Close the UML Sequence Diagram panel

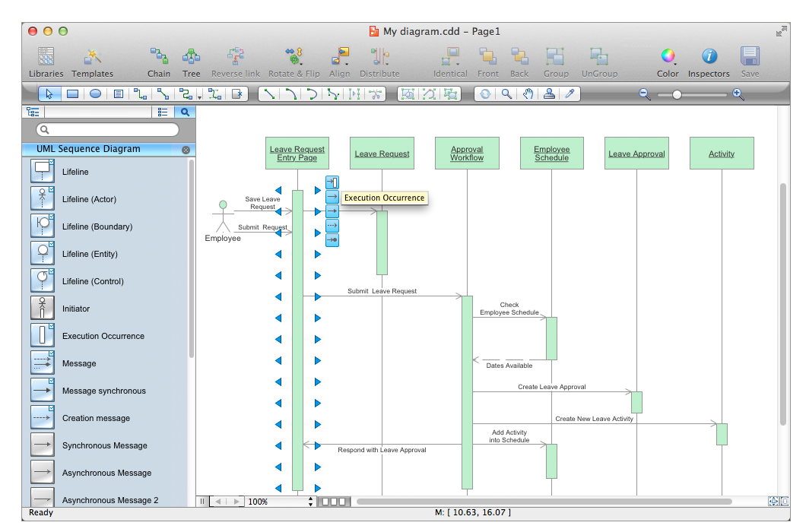click(186, 149)
